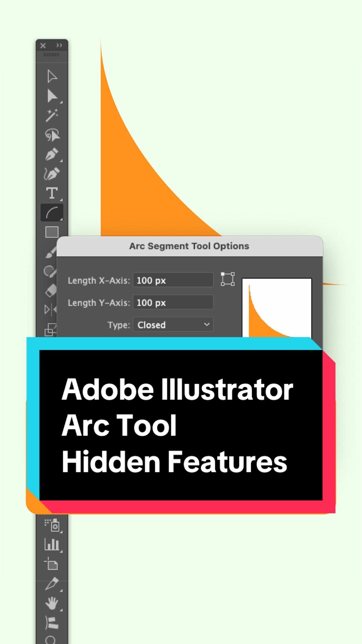Click the tools panel grip handle
362x644 pixels.
[x=51, y=55]
